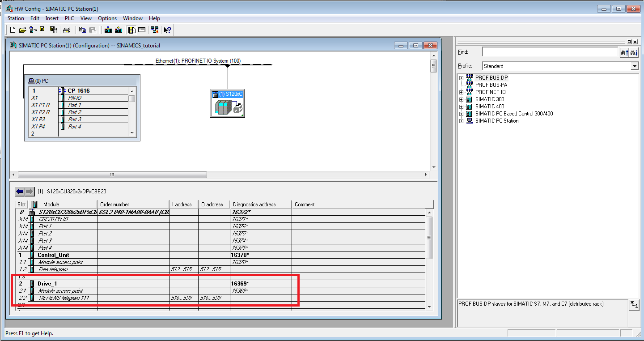This screenshot has width=644, height=341.
Task: Open the Options menu
Action: tap(107, 18)
